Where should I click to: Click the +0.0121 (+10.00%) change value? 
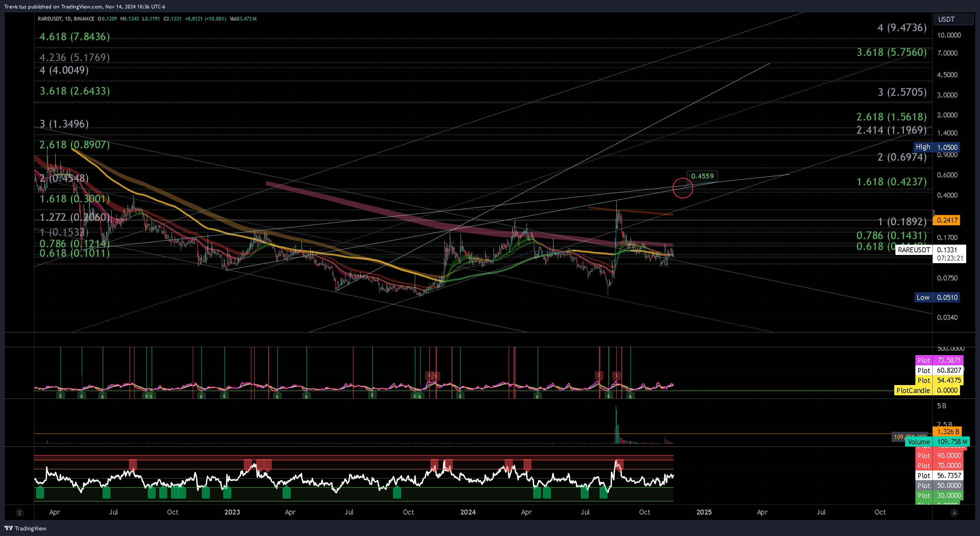tap(205, 19)
